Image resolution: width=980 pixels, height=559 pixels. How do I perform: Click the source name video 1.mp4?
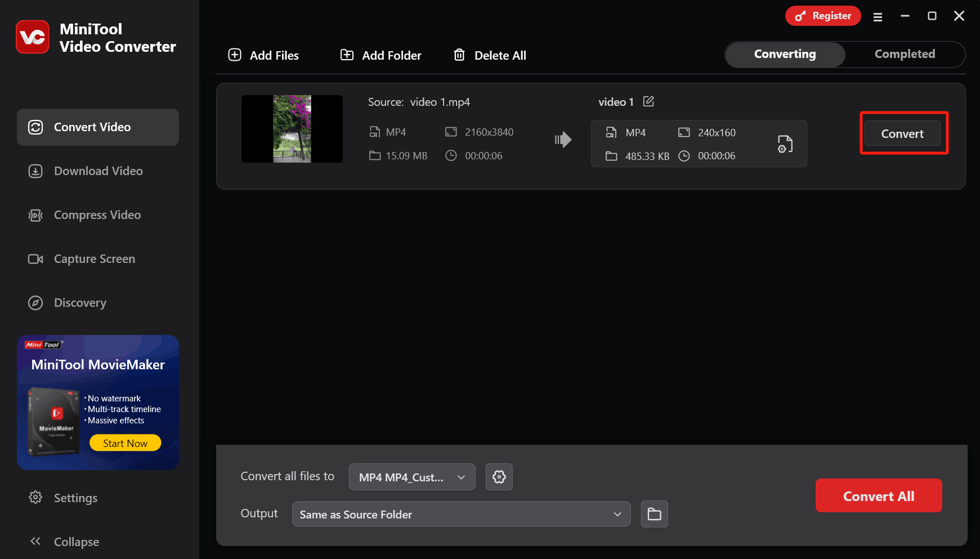click(x=440, y=102)
